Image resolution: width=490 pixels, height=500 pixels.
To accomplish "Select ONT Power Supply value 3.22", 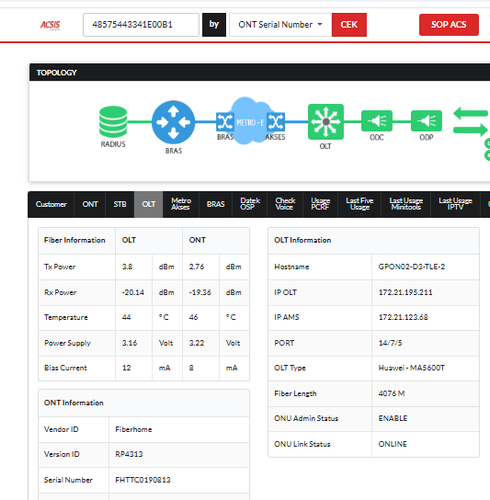I will click(196, 343).
